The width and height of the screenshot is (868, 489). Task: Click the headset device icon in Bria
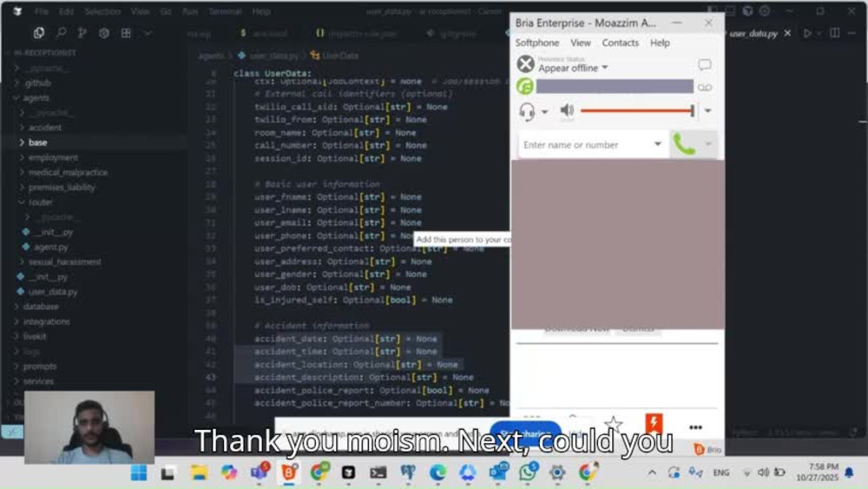point(527,111)
